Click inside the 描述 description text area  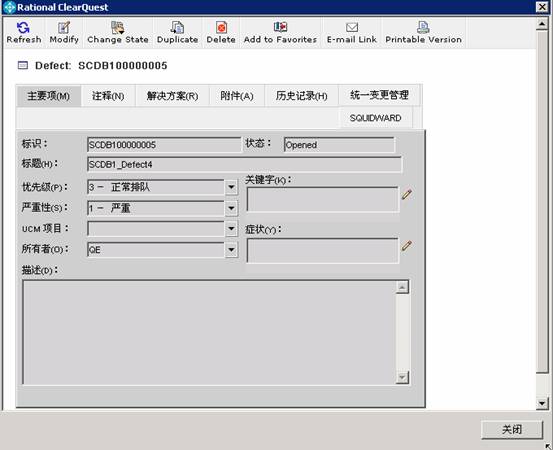(x=209, y=332)
